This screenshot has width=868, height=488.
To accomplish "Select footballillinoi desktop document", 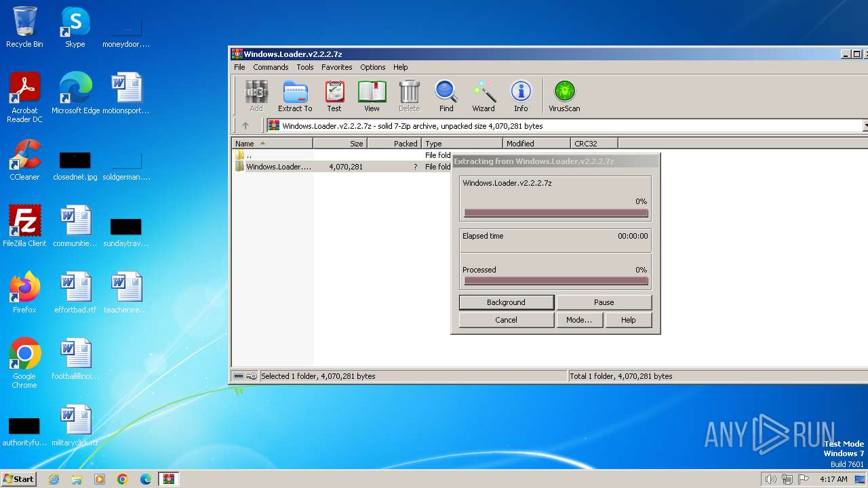I will (75, 359).
